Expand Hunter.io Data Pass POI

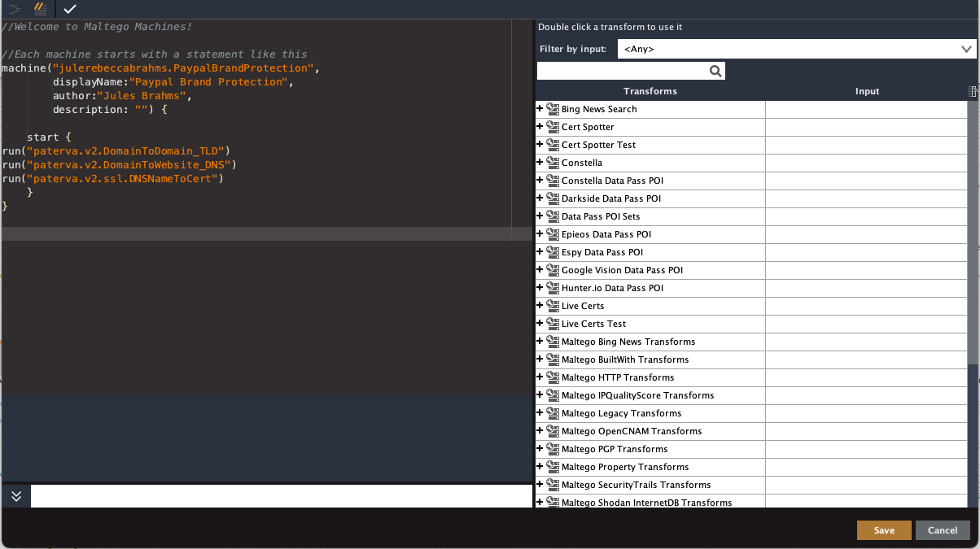click(x=540, y=288)
